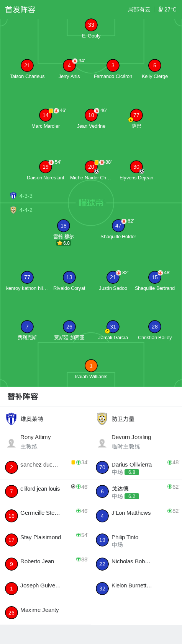
Task: Tap Elyvens Déjean number 30 player icon
Action: [x=136, y=166]
